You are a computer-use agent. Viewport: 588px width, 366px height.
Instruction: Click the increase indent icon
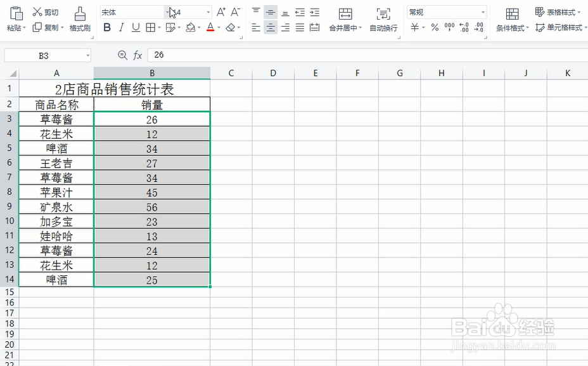point(315,13)
